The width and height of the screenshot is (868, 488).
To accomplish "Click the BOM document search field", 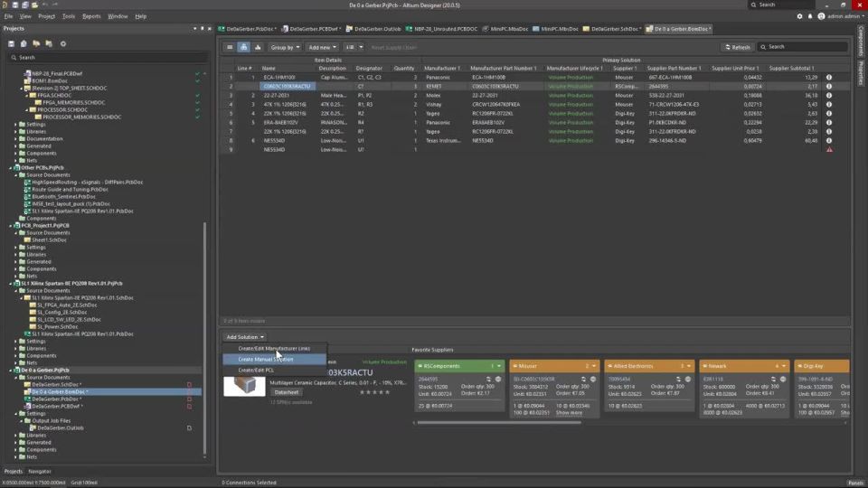I will 803,47.
